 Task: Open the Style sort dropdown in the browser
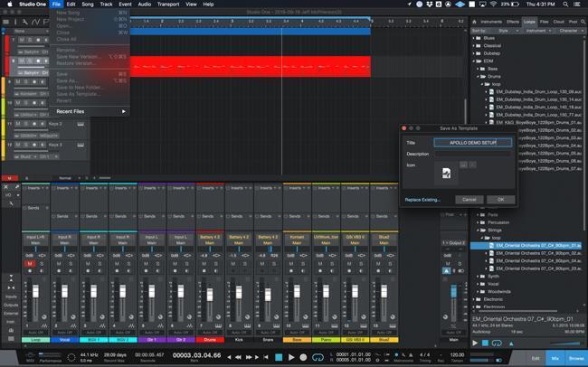(x=507, y=31)
